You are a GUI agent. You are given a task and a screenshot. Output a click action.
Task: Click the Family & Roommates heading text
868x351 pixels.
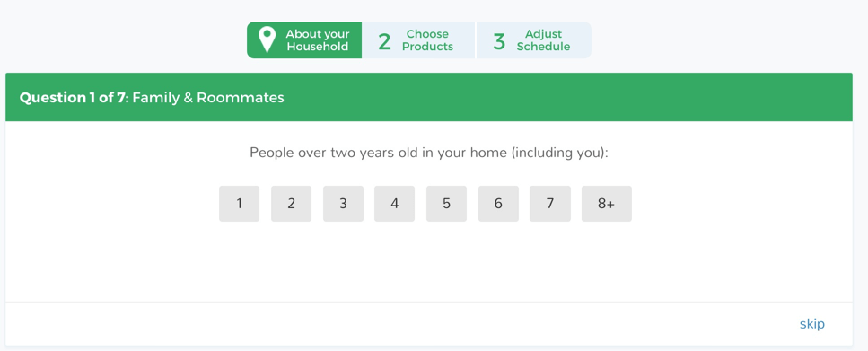click(x=208, y=98)
